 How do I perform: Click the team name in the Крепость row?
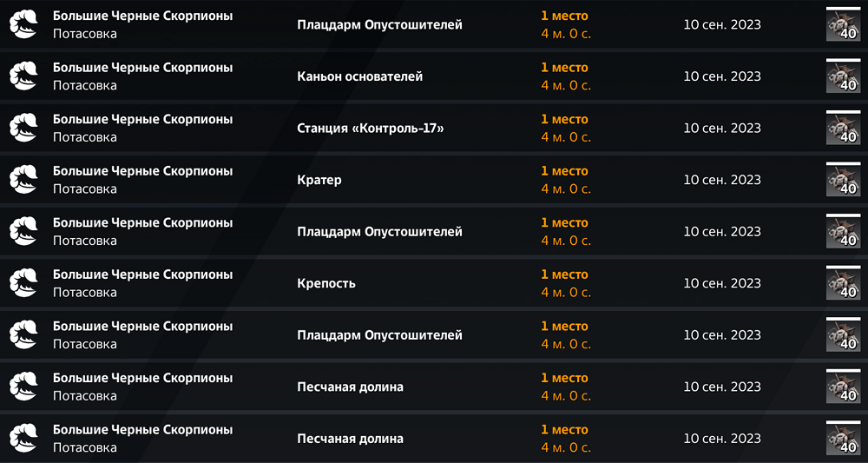142,274
